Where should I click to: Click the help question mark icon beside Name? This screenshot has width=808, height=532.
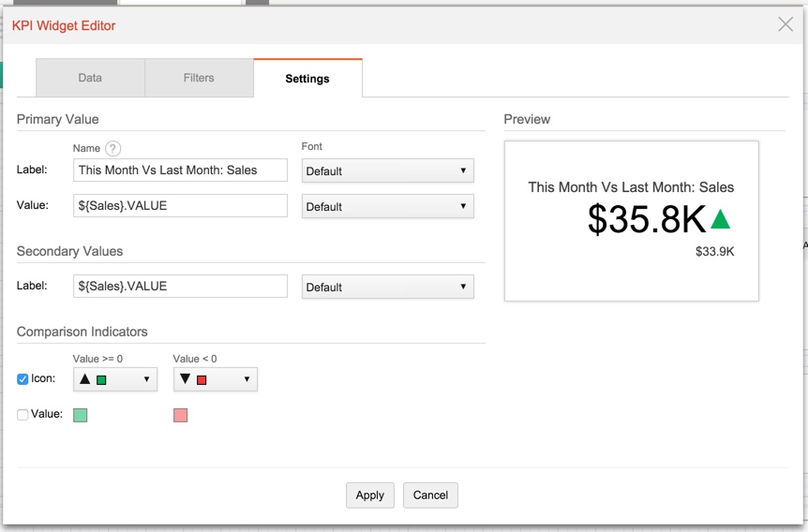tap(113, 148)
